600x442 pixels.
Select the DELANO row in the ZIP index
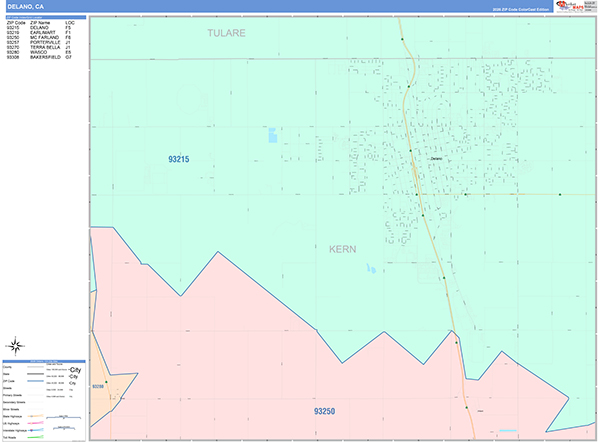coord(39,28)
